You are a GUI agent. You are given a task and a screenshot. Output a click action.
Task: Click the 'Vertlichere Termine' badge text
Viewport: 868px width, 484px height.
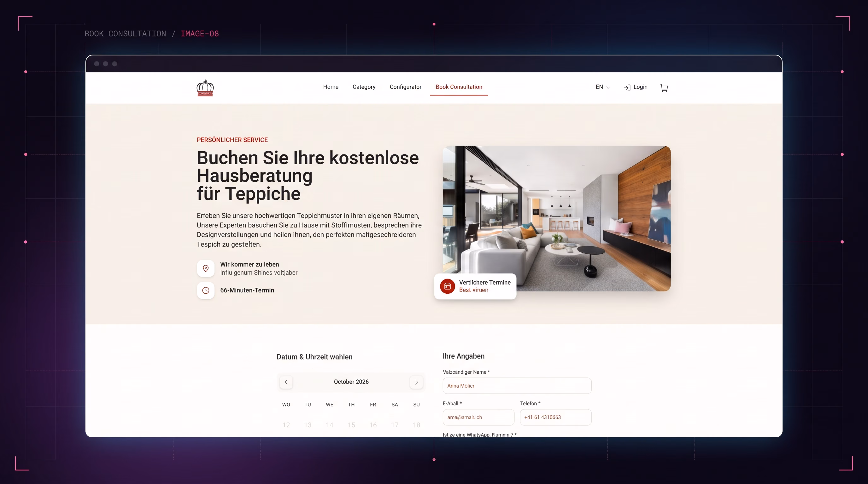pyautogui.click(x=484, y=282)
